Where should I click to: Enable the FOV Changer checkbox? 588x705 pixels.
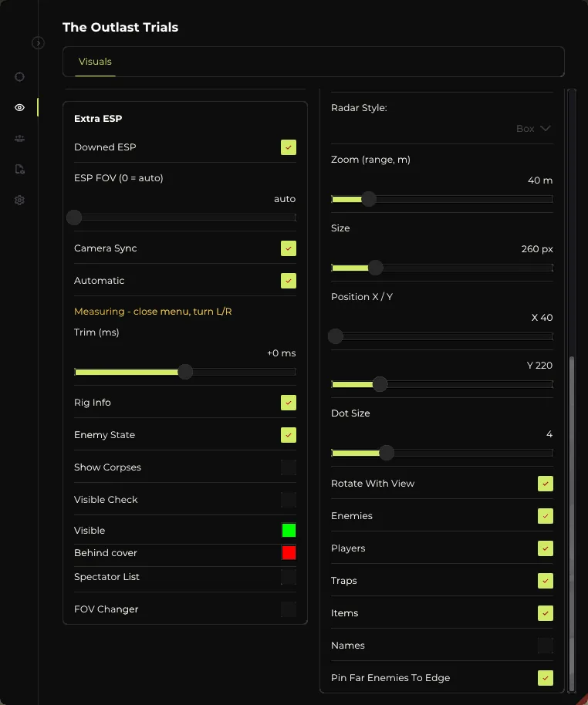pos(289,609)
